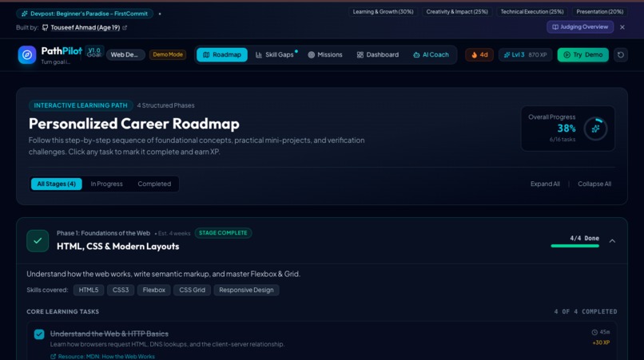
Task: Click the +30 XP reward label
Action: (601, 342)
